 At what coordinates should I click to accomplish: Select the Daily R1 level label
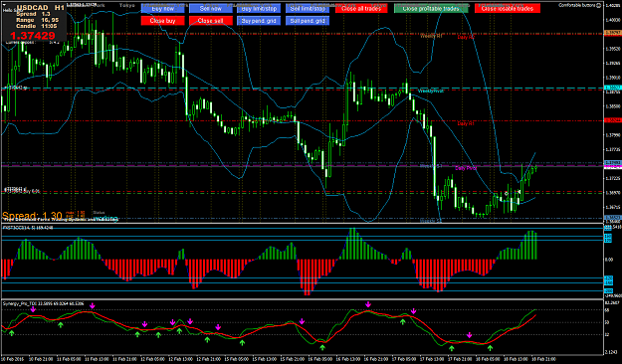(466, 123)
